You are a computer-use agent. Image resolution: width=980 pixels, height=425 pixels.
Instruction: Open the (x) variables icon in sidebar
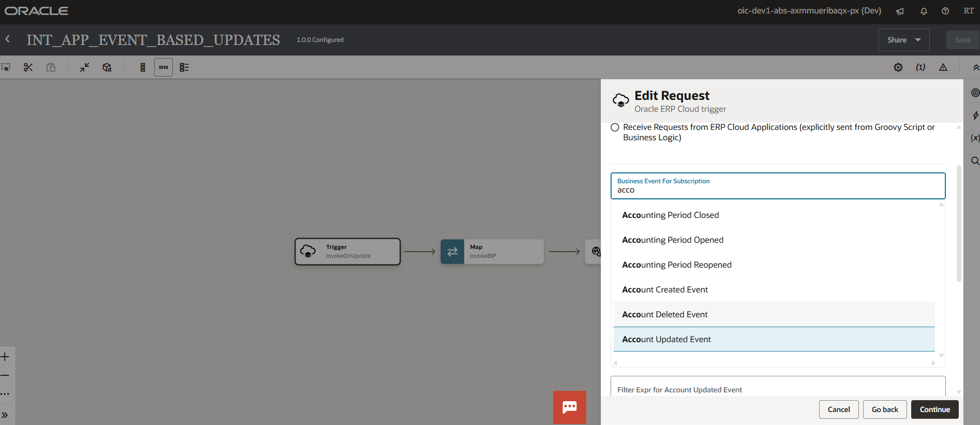pyautogui.click(x=975, y=138)
